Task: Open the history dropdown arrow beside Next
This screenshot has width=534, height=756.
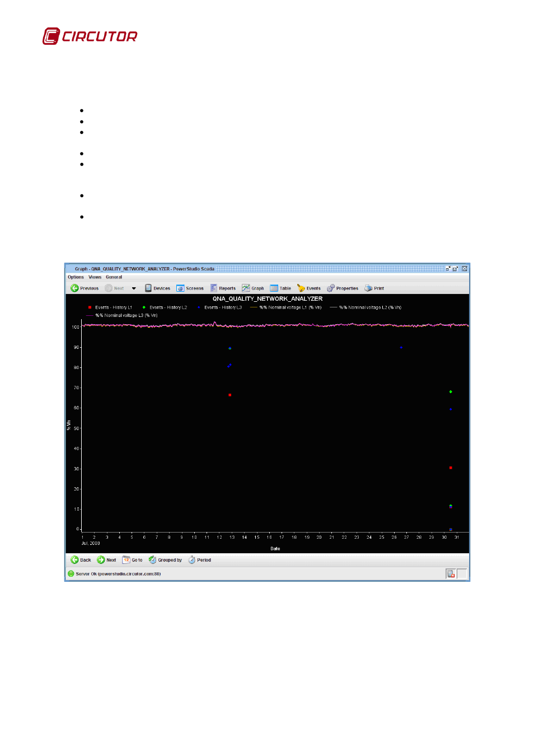Action: (x=134, y=288)
